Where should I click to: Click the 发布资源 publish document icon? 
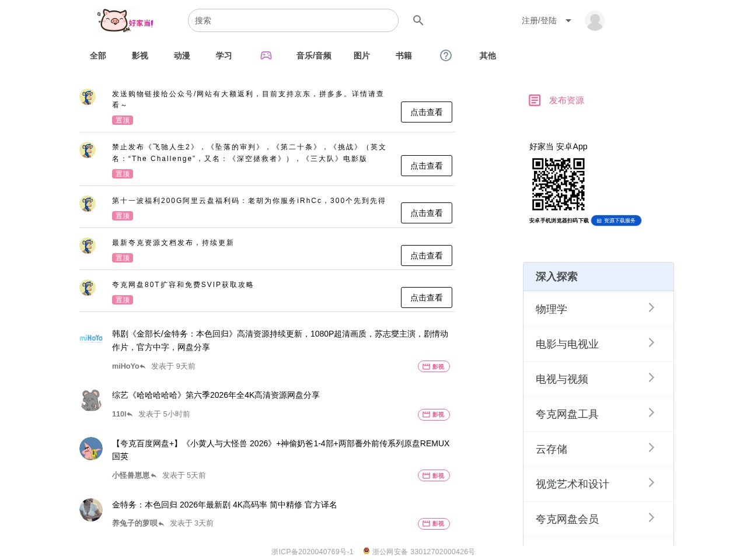click(x=535, y=100)
